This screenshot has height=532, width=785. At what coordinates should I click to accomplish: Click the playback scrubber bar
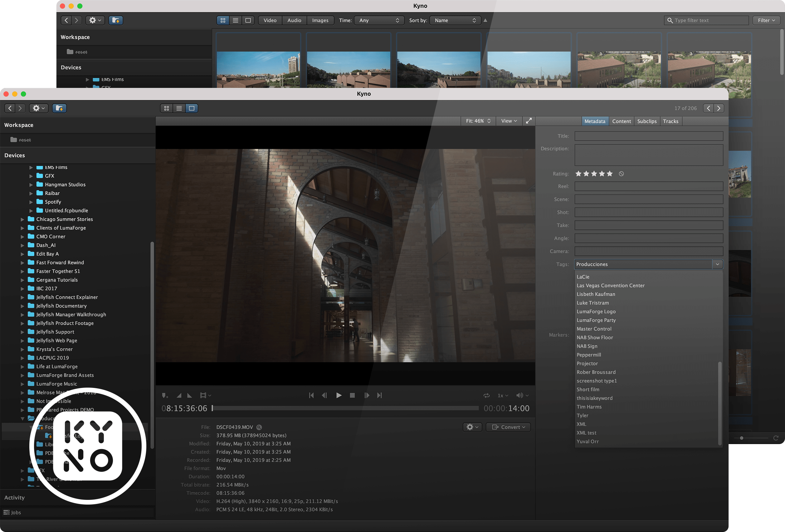(x=346, y=408)
